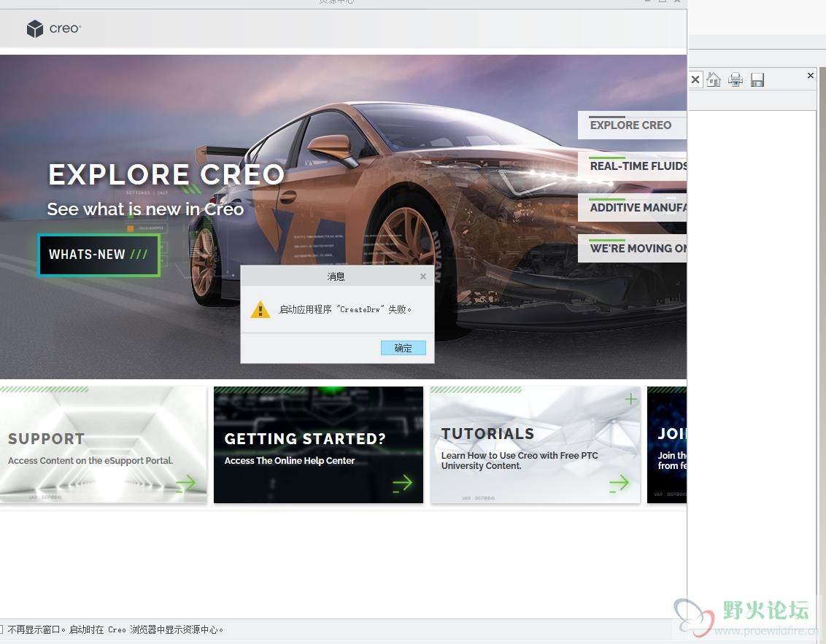Click the yellow warning icon in dialog
This screenshot has width=826, height=644.
(260, 309)
